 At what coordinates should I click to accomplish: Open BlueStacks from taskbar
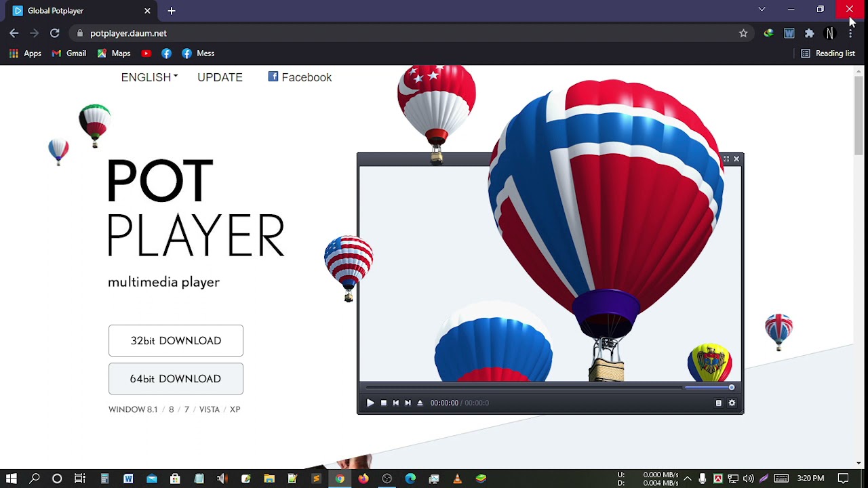click(481, 479)
